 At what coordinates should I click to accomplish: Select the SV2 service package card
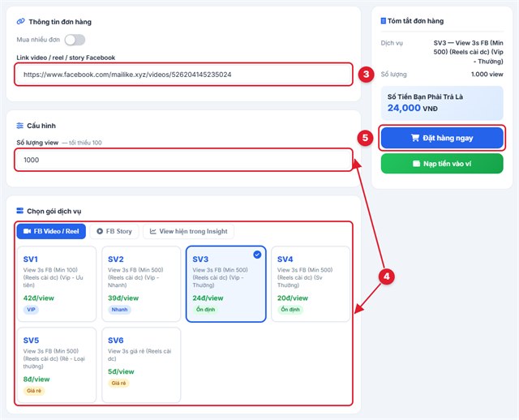(141, 284)
